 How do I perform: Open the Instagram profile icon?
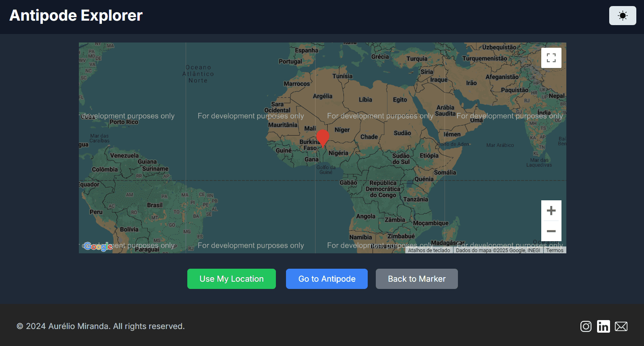(586, 326)
